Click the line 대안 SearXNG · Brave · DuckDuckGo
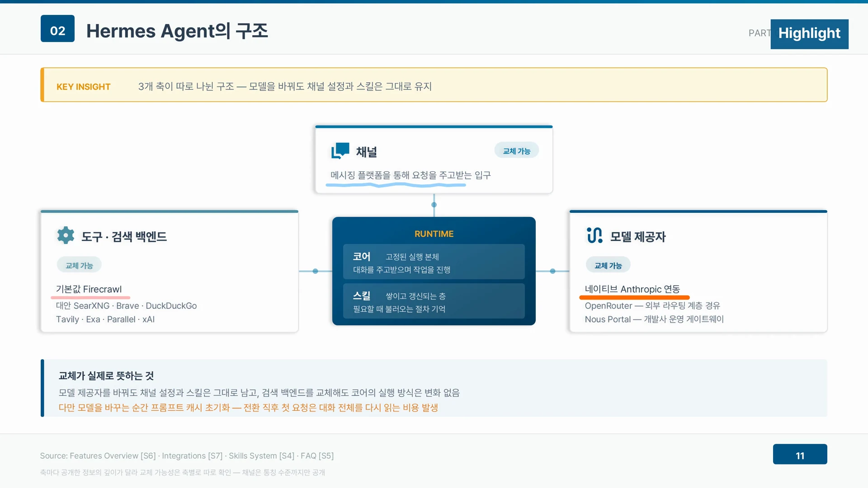The width and height of the screenshot is (868, 488). coord(126,306)
